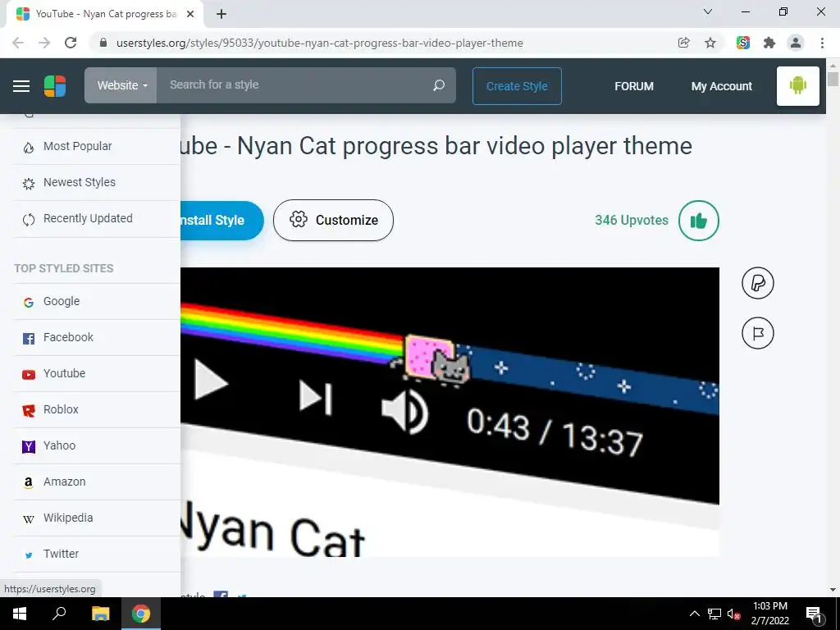
Task: Open Wikipedia styled site link
Action: [97, 518]
